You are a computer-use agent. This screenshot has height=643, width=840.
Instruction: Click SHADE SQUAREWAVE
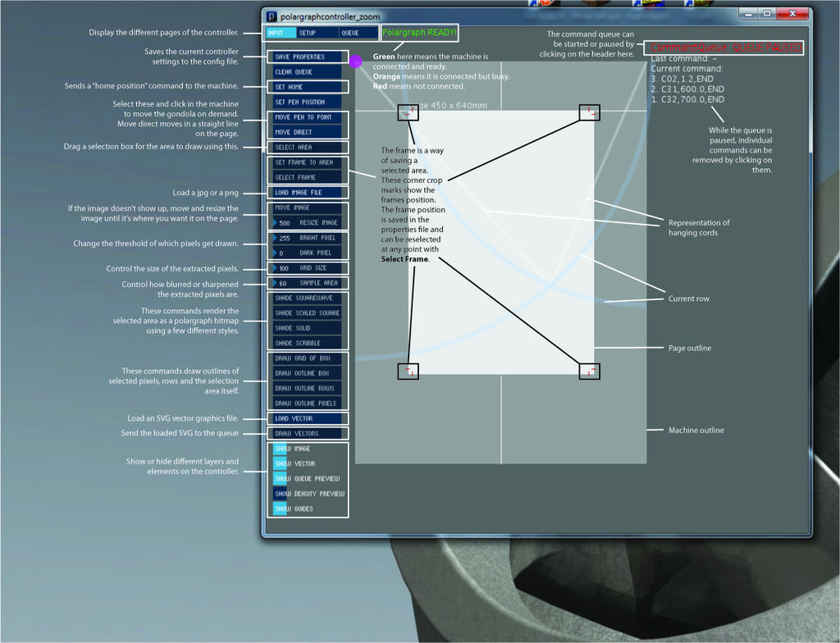[307, 298]
